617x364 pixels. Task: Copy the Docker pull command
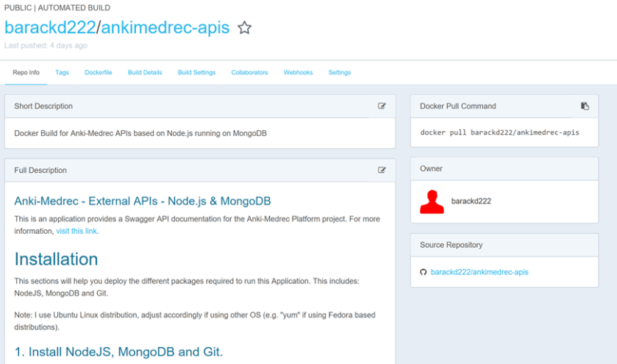[585, 106]
